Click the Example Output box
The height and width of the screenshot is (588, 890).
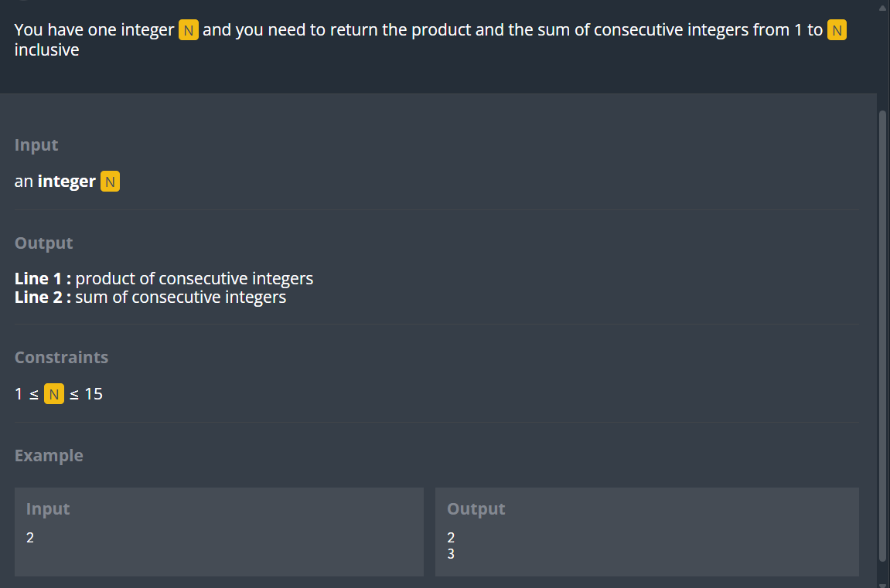(x=647, y=532)
